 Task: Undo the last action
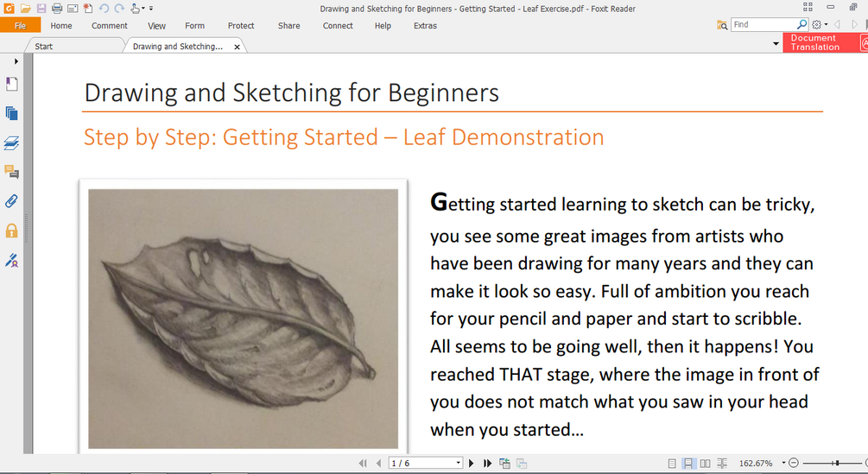pos(104,9)
